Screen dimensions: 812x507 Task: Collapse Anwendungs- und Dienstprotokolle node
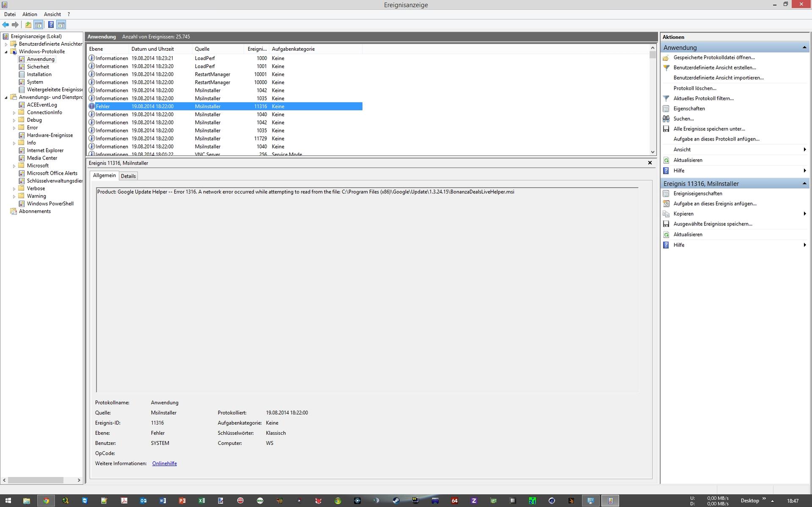[x=6, y=97]
